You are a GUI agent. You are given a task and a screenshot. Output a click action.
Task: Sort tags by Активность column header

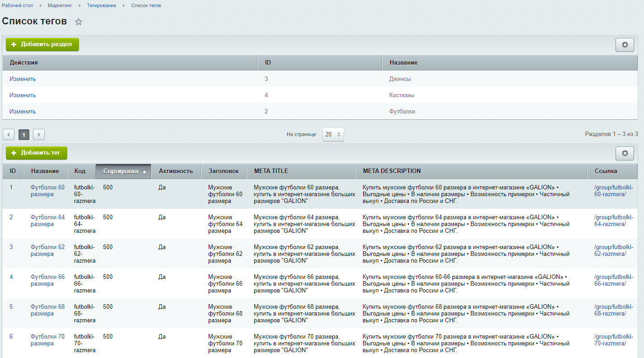point(176,171)
